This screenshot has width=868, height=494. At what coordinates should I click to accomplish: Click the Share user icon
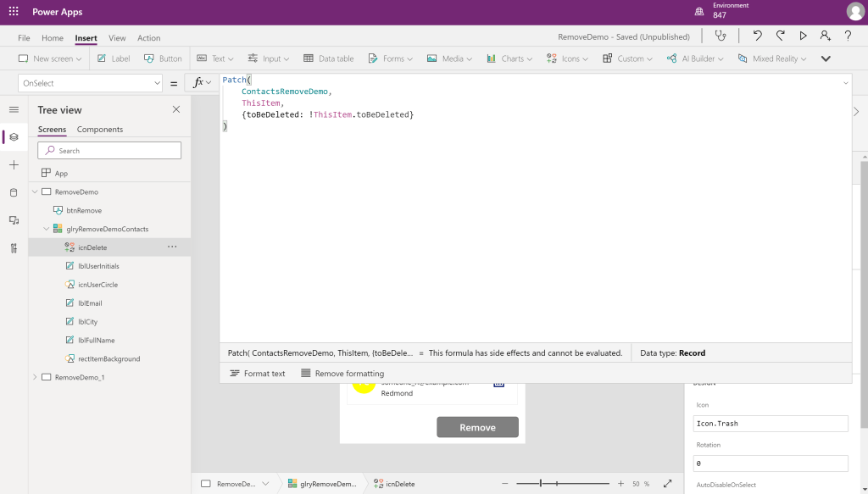point(825,36)
